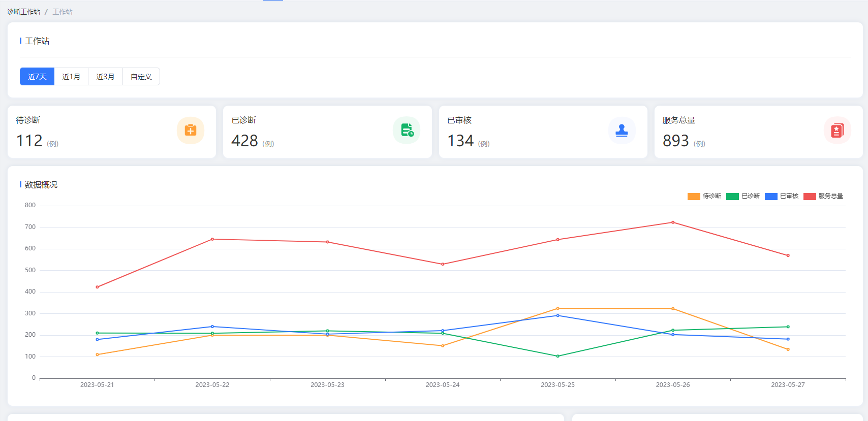Click the orange line point on 2023-05-24
The width and height of the screenshot is (868, 421).
tap(443, 346)
